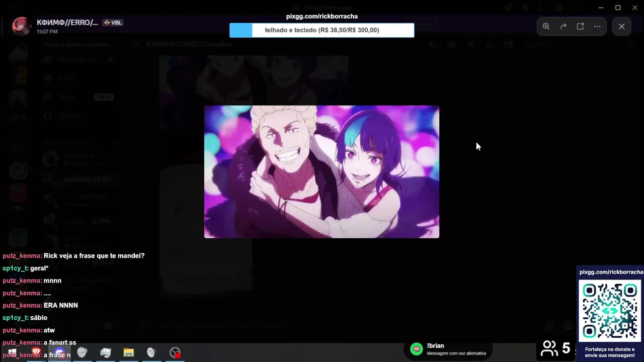This screenshot has height=362, width=644.
Task: Click the pixgg QR code
Action: [x=610, y=310]
